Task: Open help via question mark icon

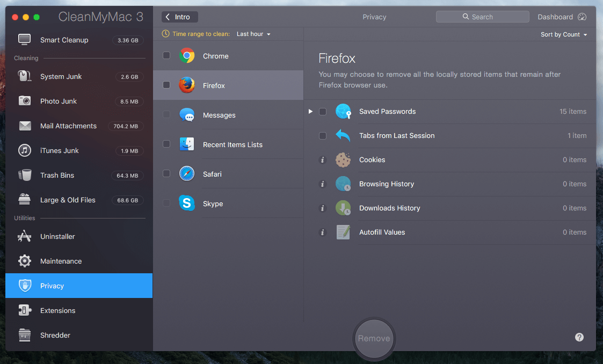Action: (579, 337)
